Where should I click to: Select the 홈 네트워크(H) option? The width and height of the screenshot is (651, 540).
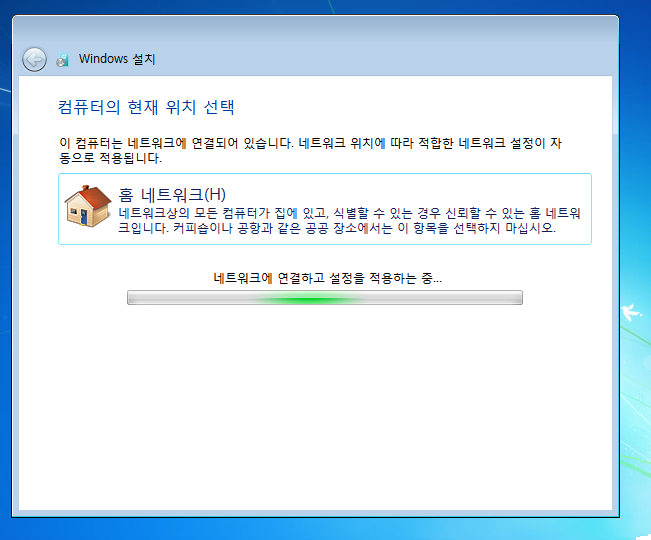[x=325, y=209]
